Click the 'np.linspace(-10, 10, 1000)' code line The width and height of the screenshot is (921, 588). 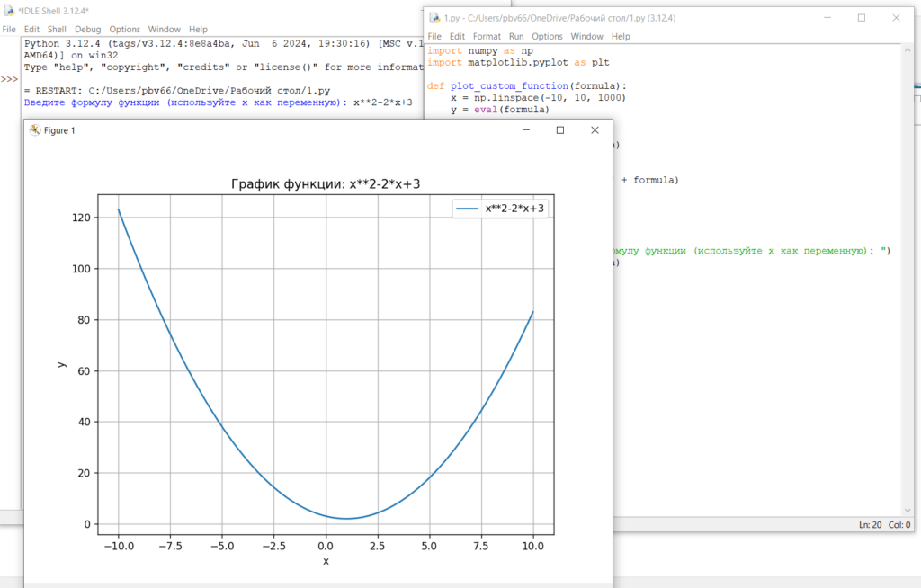click(x=539, y=98)
